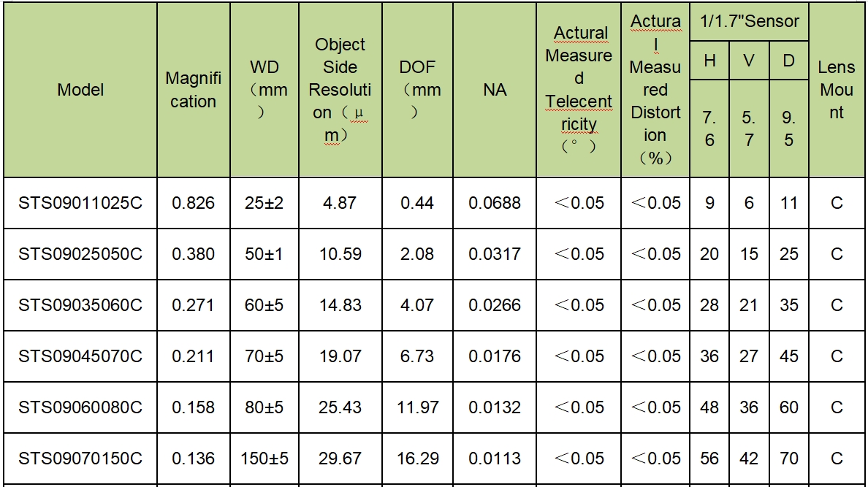Click the STS09045070C model name
The height and width of the screenshot is (487, 868).
tap(80, 356)
